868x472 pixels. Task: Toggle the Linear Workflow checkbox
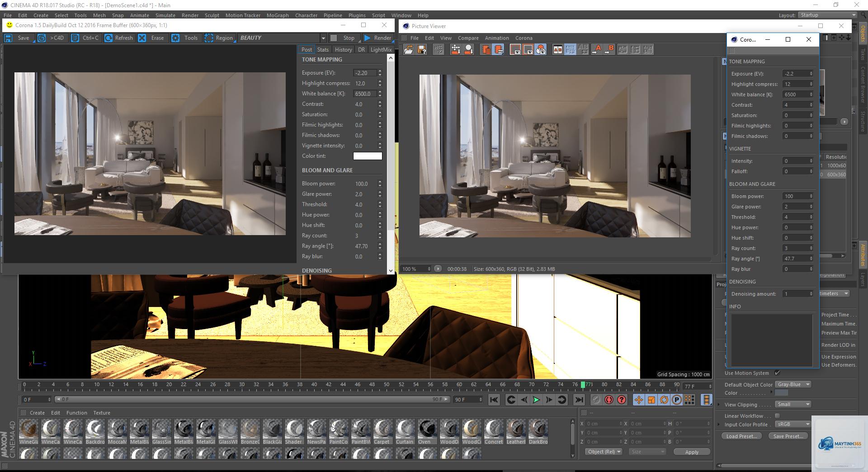tap(777, 415)
